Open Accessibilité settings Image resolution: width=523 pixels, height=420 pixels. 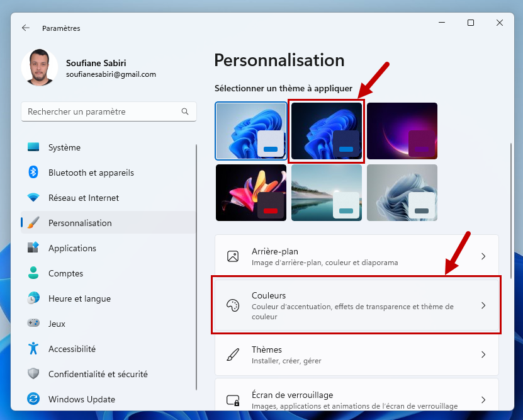pos(108,349)
